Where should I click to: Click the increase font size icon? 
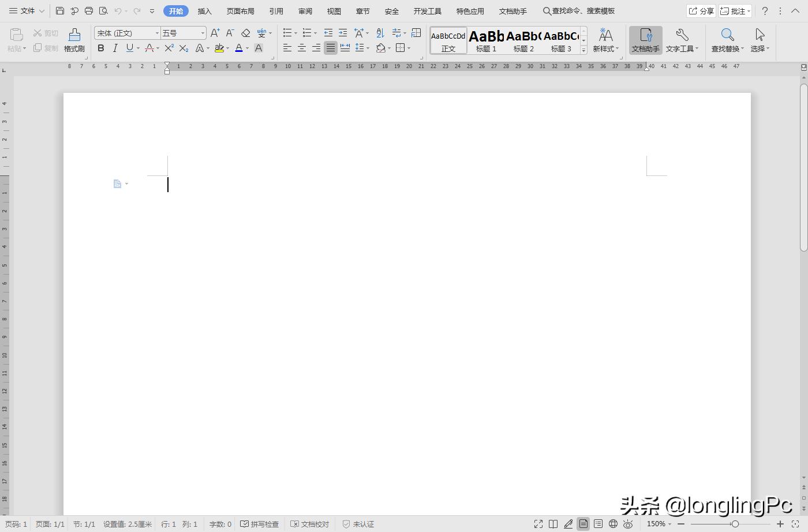(215, 33)
